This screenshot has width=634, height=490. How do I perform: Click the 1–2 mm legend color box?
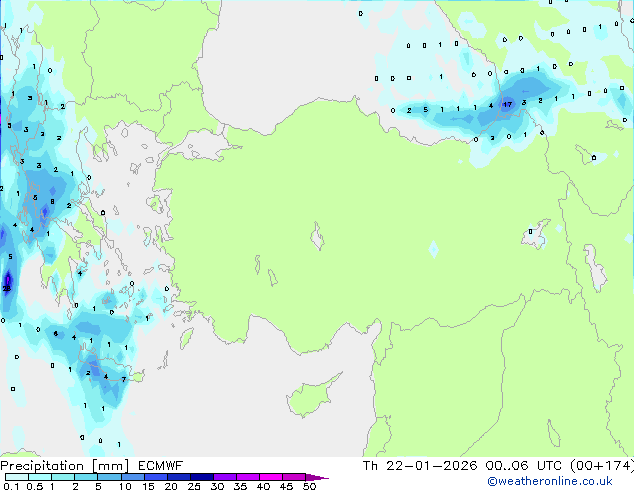click(x=63, y=477)
